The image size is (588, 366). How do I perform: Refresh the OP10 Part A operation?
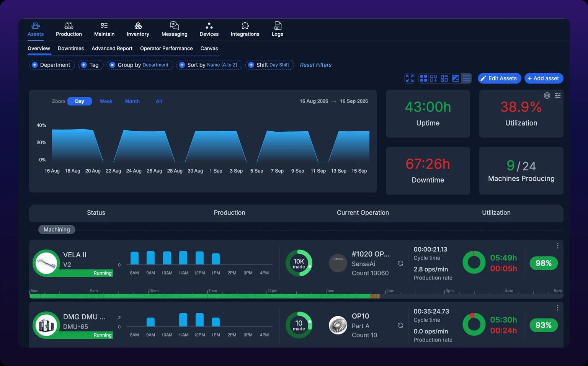400,325
